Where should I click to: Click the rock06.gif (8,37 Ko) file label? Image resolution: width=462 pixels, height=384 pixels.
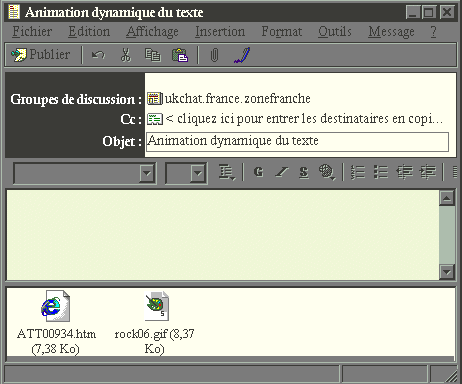154,341
